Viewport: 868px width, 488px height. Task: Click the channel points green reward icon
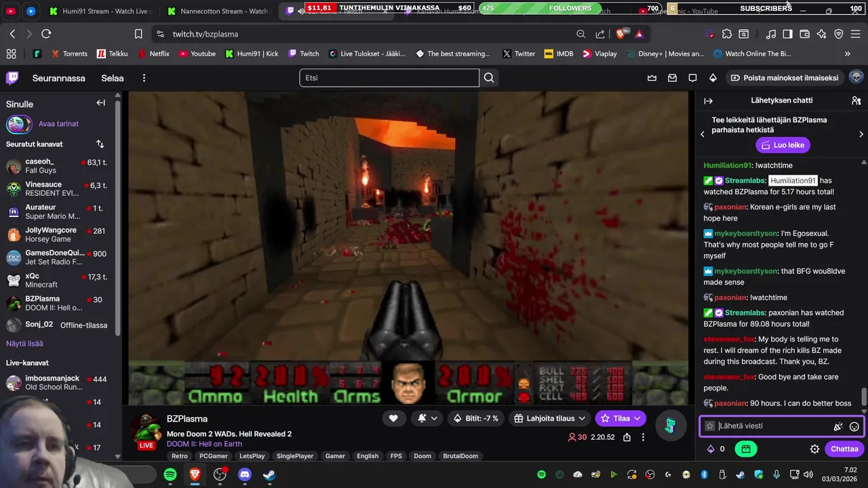(746, 449)
